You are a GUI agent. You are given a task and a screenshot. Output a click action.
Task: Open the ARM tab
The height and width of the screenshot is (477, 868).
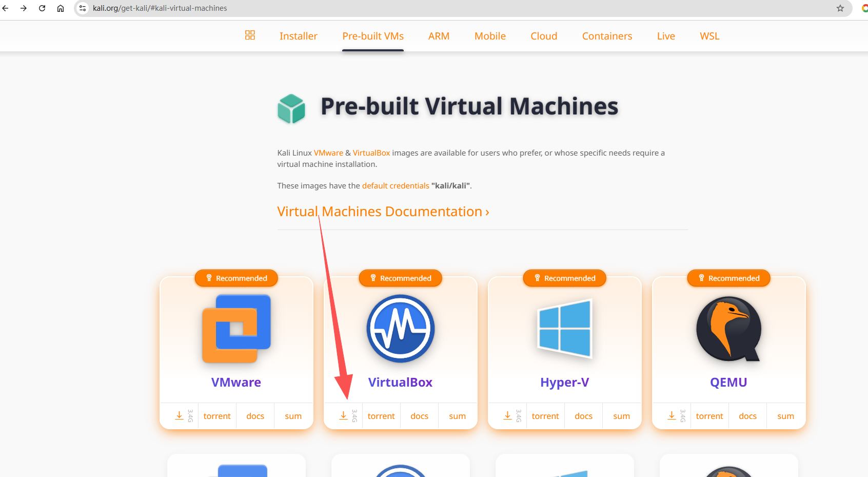tap(439, 36)
